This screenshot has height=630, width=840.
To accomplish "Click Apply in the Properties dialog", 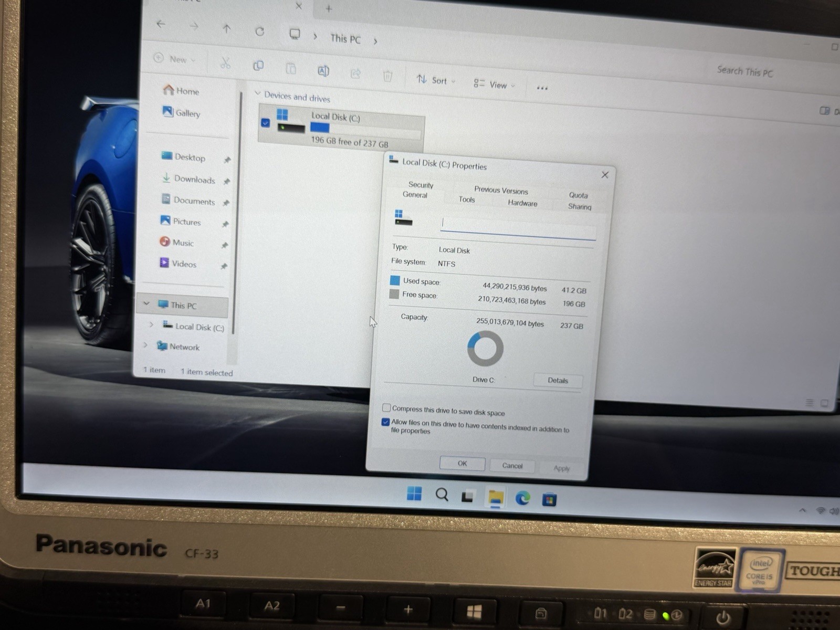I will [561, 468].
